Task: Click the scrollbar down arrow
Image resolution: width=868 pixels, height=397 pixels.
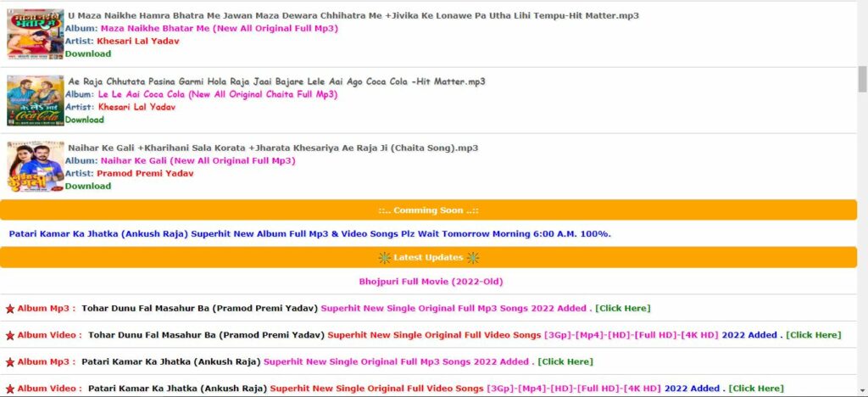Action: point(862,390)
